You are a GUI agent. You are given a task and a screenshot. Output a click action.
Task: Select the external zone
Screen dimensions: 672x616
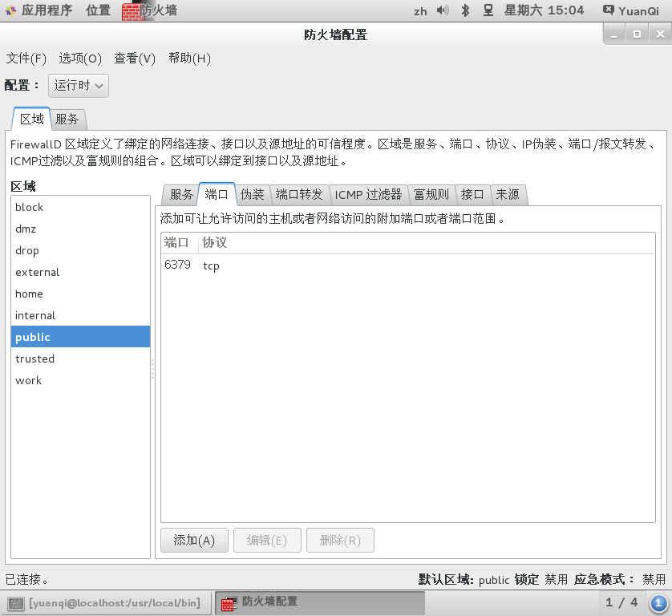click(x=80, y=272)
